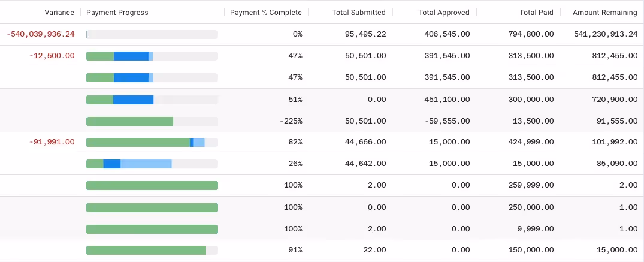Screen dimensions: 644x262
Task: Click the 26% payment complete cell
Action: pyautogui.click(x=295, y=164)
